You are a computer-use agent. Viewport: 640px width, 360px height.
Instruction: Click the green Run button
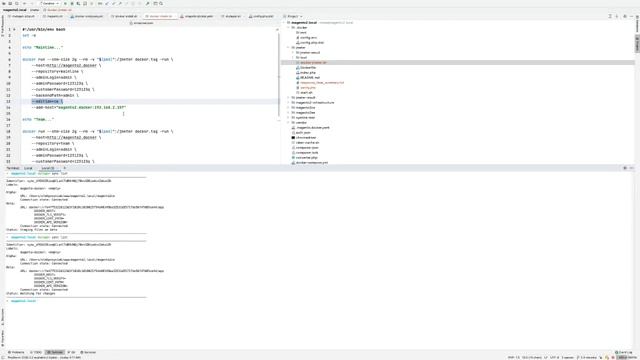[65, 3]
